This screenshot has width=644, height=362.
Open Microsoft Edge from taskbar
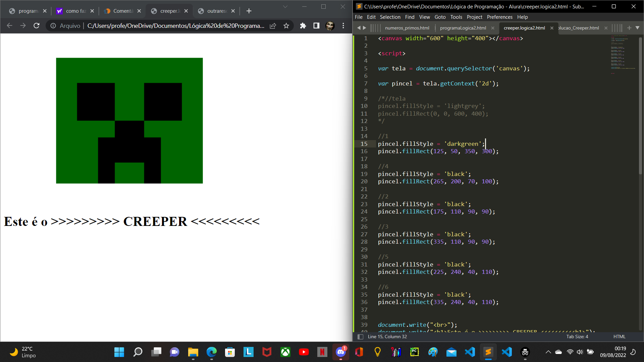point(211,352)
